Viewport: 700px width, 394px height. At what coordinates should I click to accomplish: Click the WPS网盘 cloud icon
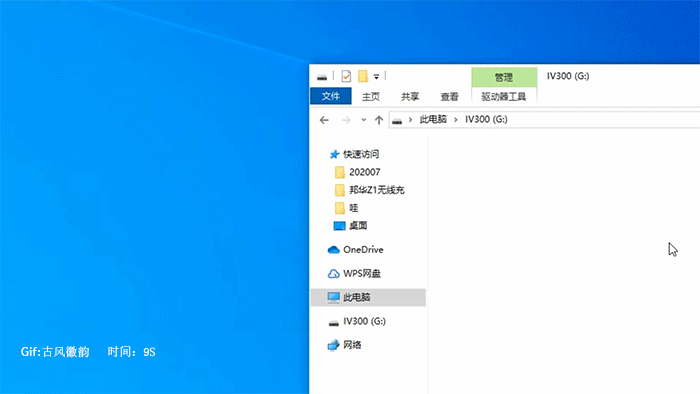click(333, 274)
